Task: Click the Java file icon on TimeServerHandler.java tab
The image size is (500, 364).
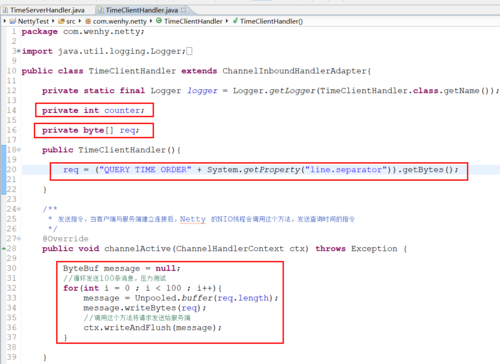Action: tap(6, 10)
